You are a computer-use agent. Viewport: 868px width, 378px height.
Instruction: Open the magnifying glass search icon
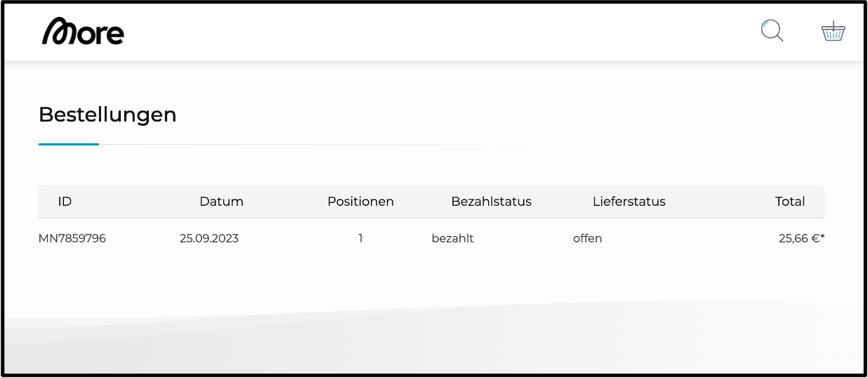pos(772,31)
